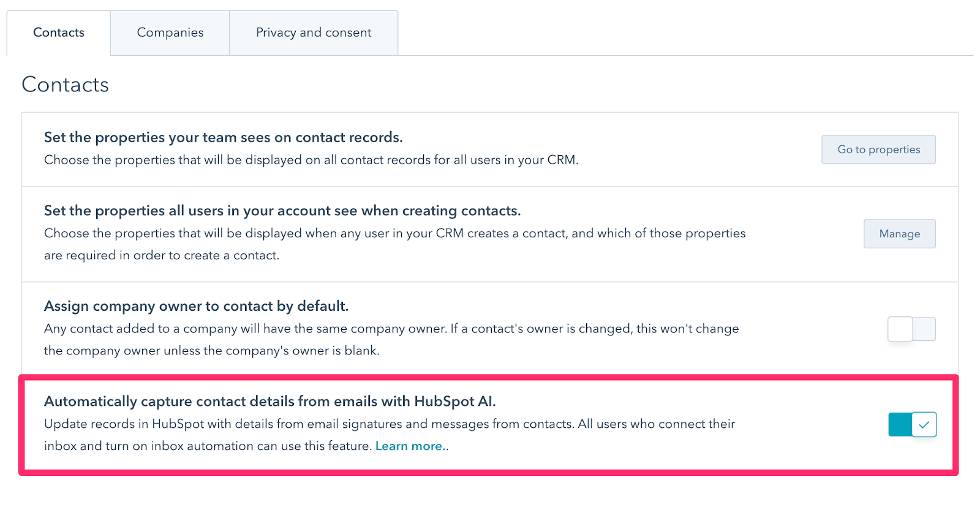
Task: Click the 'Set the properties your team sees' heading
Action: click(x=223, y=137)
